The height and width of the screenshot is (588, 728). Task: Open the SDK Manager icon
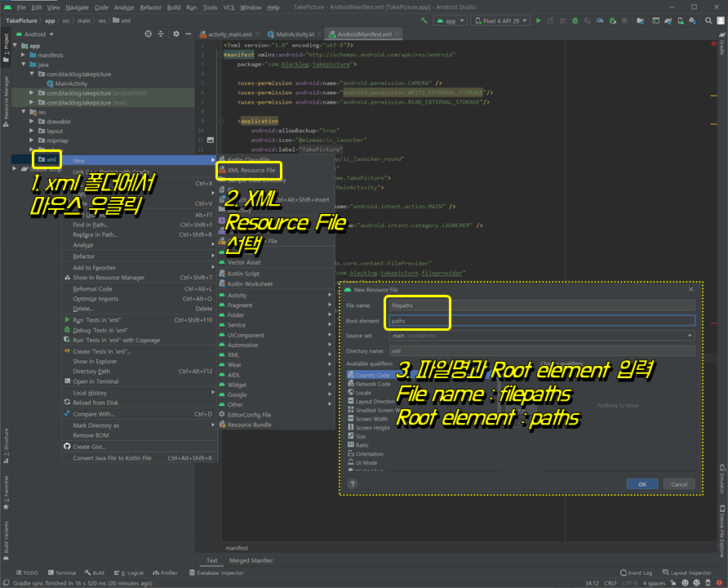click(x=693, y=20)
